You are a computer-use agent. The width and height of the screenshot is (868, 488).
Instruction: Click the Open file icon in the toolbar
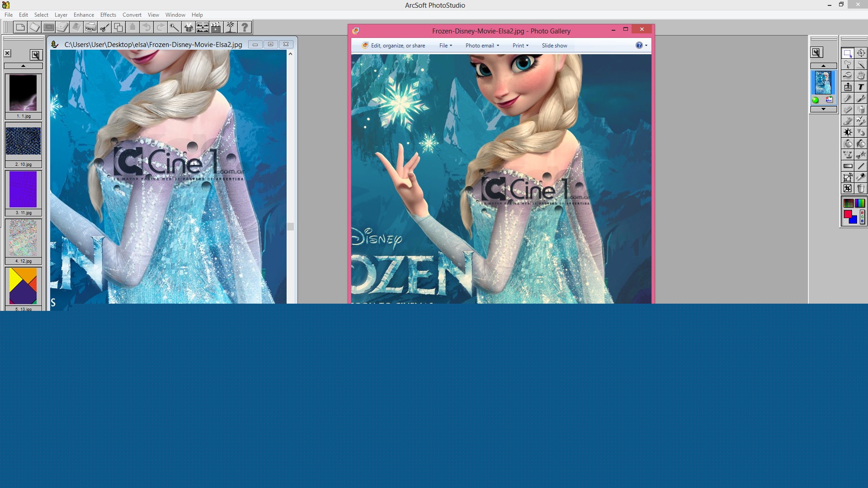pos(34,27)
